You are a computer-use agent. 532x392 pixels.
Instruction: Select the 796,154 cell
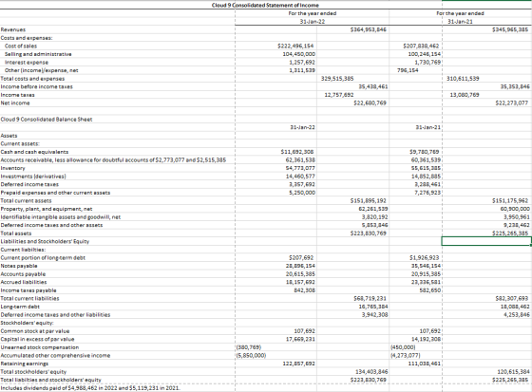pyautogui.click(x=408, y=70)
